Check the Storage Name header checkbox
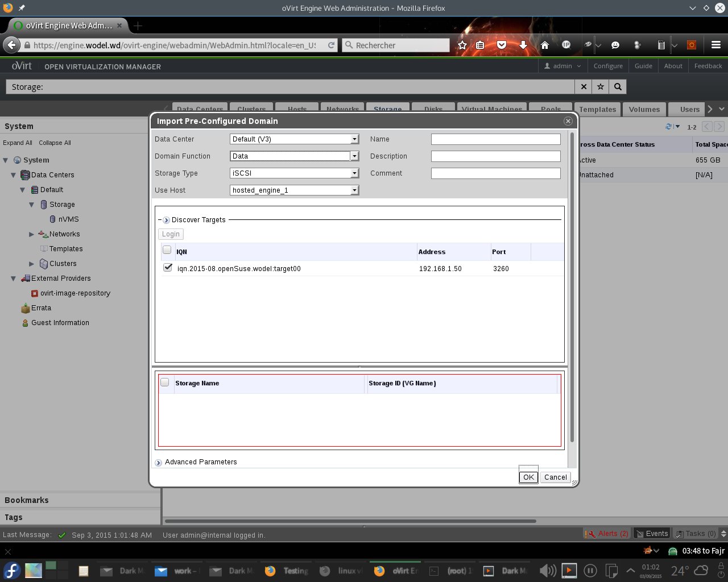Image resolution: width=728 pixels, height=582 pixels. coord(165,383)
